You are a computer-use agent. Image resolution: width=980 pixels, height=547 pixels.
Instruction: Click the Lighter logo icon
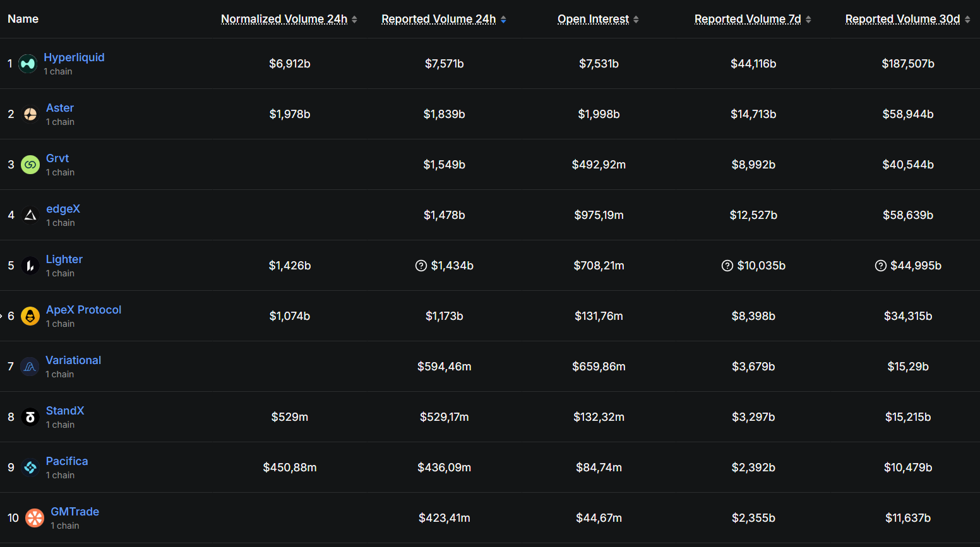30,266
